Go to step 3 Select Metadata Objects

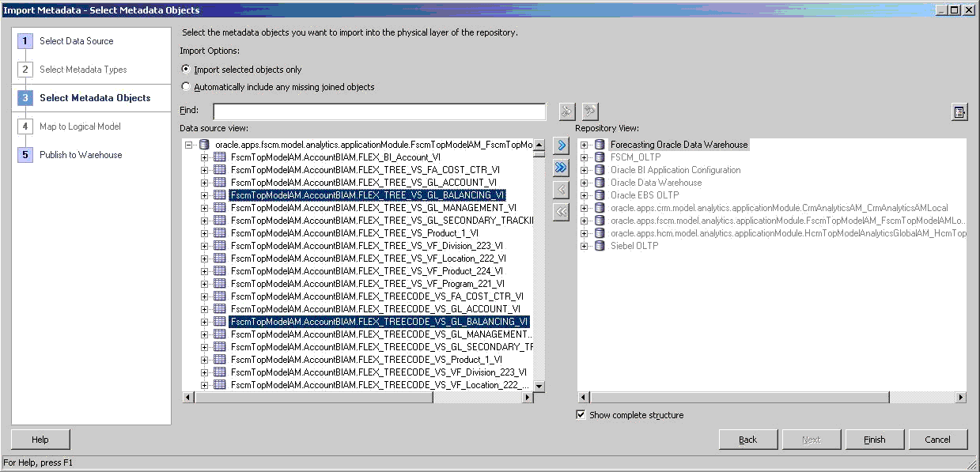[x=95, y=98]
